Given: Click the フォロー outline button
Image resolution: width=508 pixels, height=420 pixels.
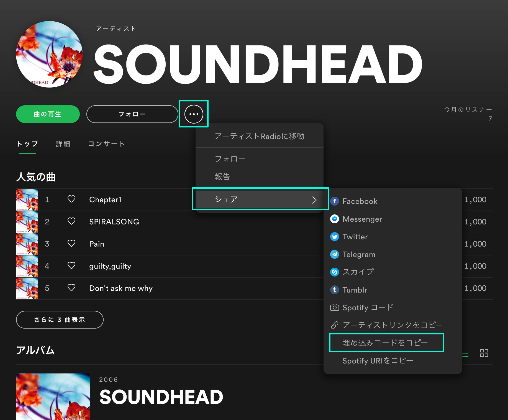Looking at the screenshot, I should (x=132, y=114).
